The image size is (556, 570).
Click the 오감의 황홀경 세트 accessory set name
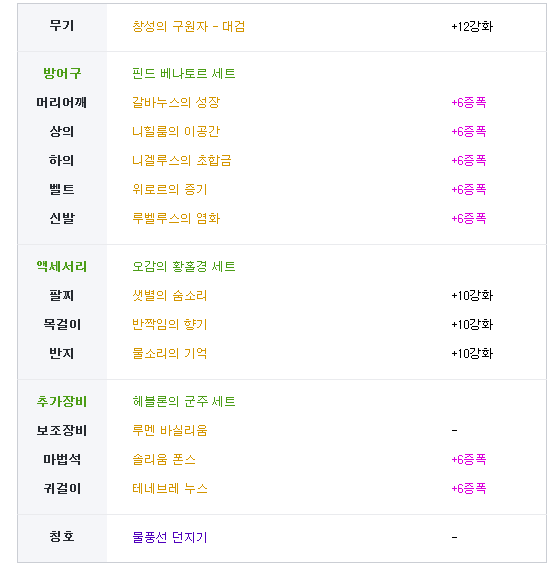(x=184, y=267)
